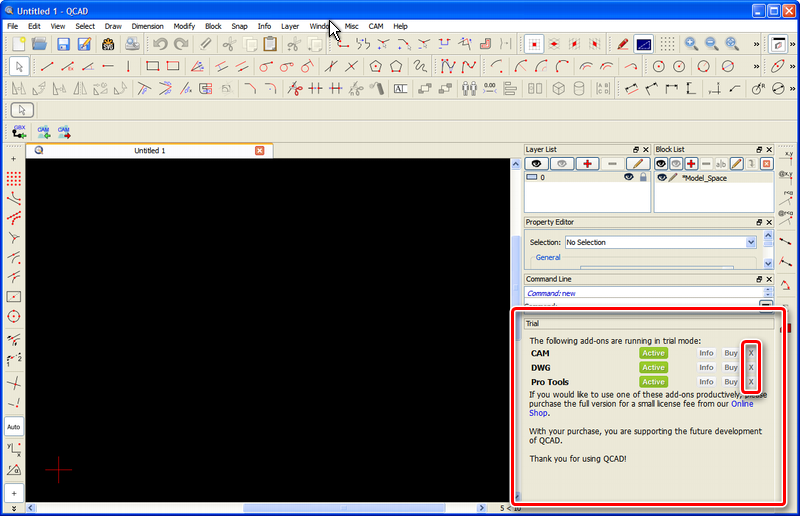Screen dimensions: 800x516
Task: Switch to the Untitled 1 document tab
Action: click(x=149, y=151)
